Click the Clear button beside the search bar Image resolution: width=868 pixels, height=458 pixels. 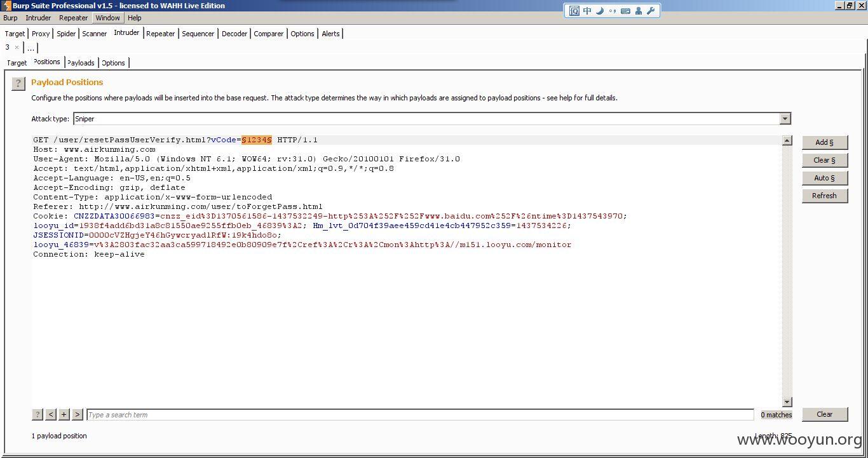(825, 414)
